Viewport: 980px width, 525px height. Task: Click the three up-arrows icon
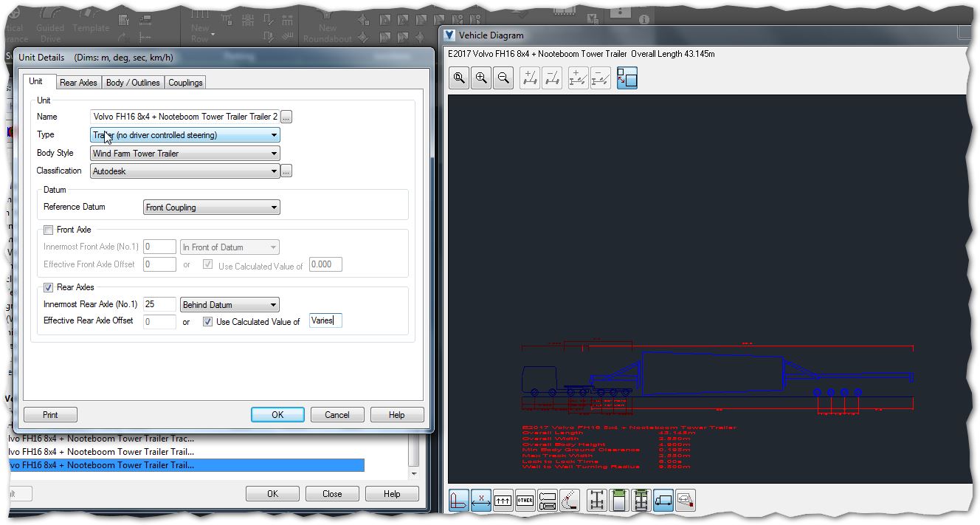pos(503,501)
